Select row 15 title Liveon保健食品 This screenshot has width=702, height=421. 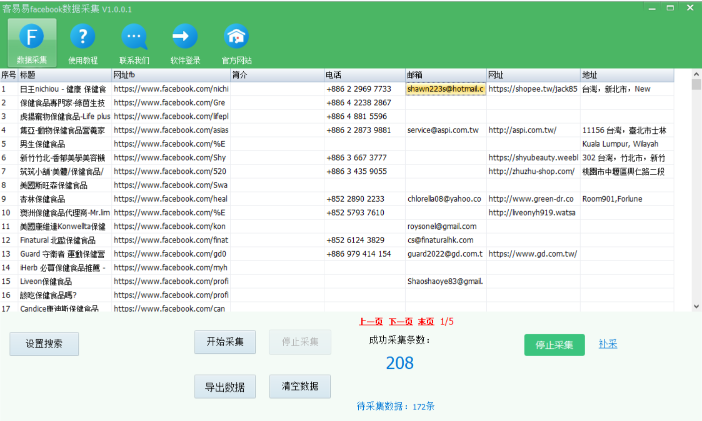click(64, 281)
